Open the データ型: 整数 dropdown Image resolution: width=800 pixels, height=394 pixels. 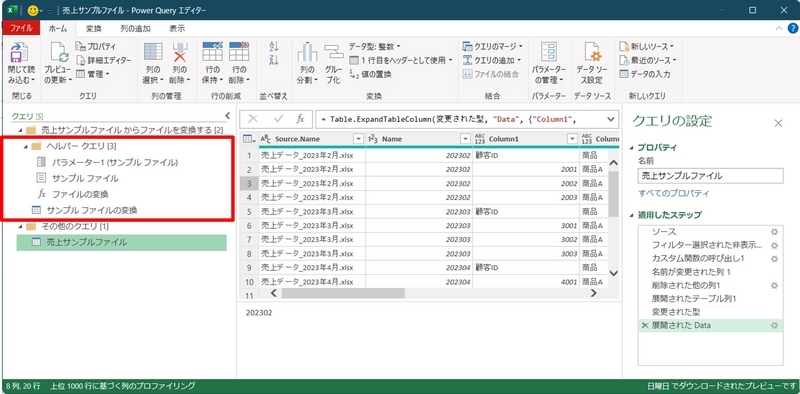point(375,46)
